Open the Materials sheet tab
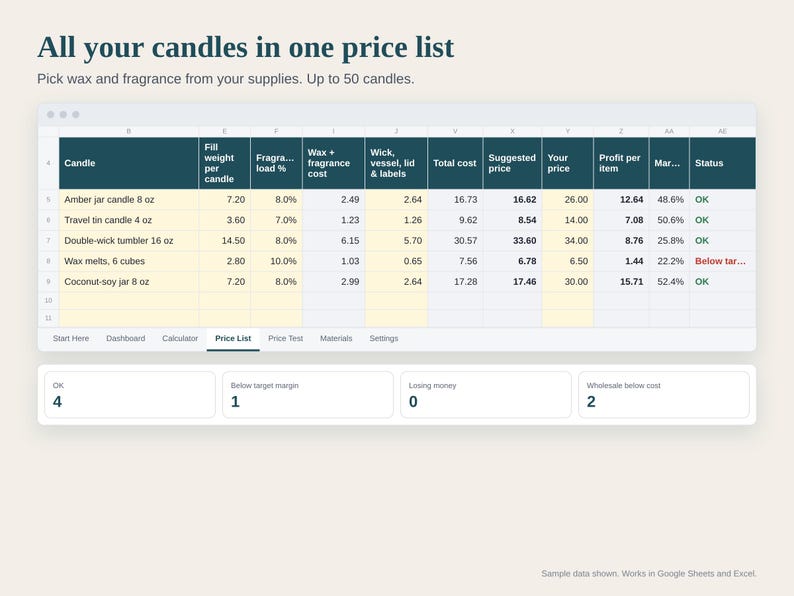The image size is (794, 596). tap(336, 338)
